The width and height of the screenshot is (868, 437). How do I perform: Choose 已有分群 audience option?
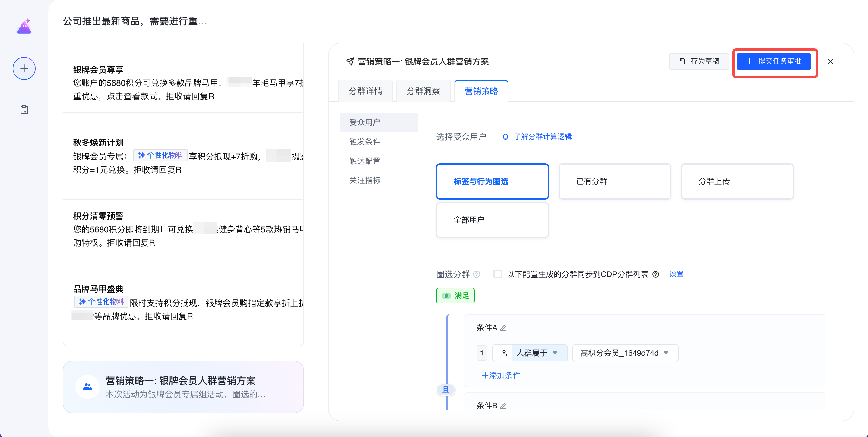615,181
